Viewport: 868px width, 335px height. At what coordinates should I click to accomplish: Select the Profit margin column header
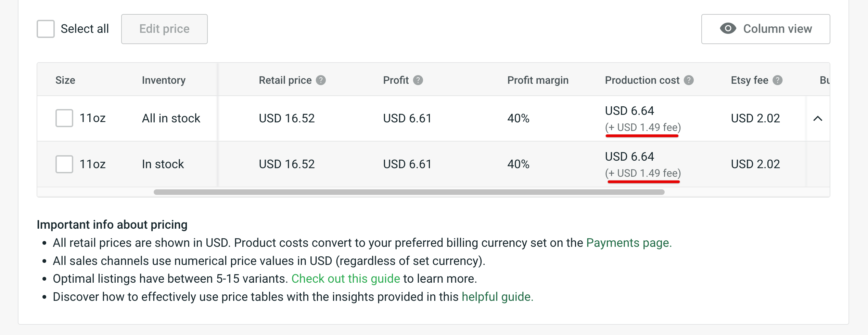coord(538,80)
